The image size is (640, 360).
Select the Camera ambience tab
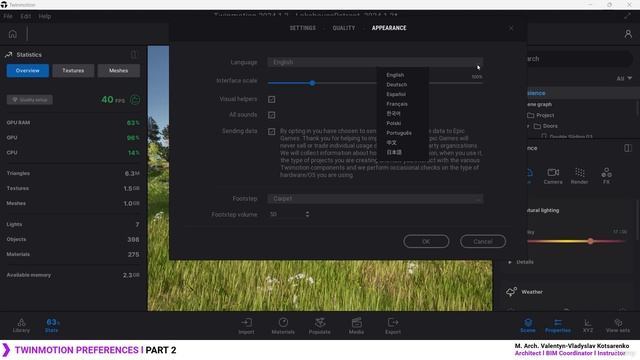(553, 176)
